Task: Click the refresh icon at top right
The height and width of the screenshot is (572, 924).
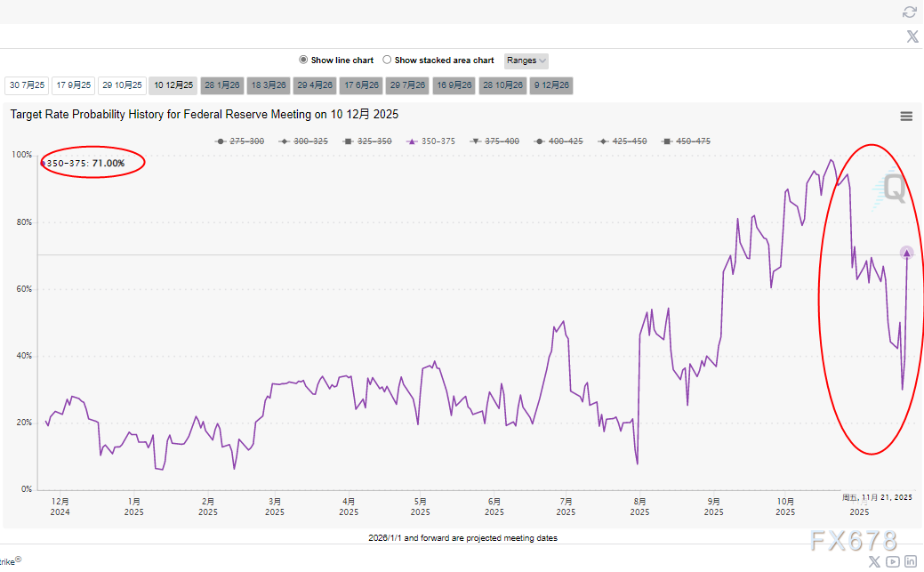Action: pyautogui.click(x=909, y=12)
